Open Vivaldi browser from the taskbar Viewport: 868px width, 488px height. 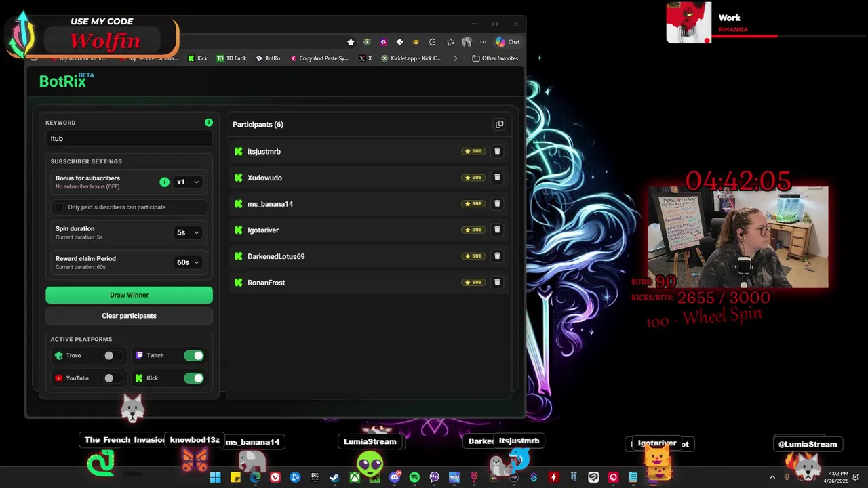[275, 477]
